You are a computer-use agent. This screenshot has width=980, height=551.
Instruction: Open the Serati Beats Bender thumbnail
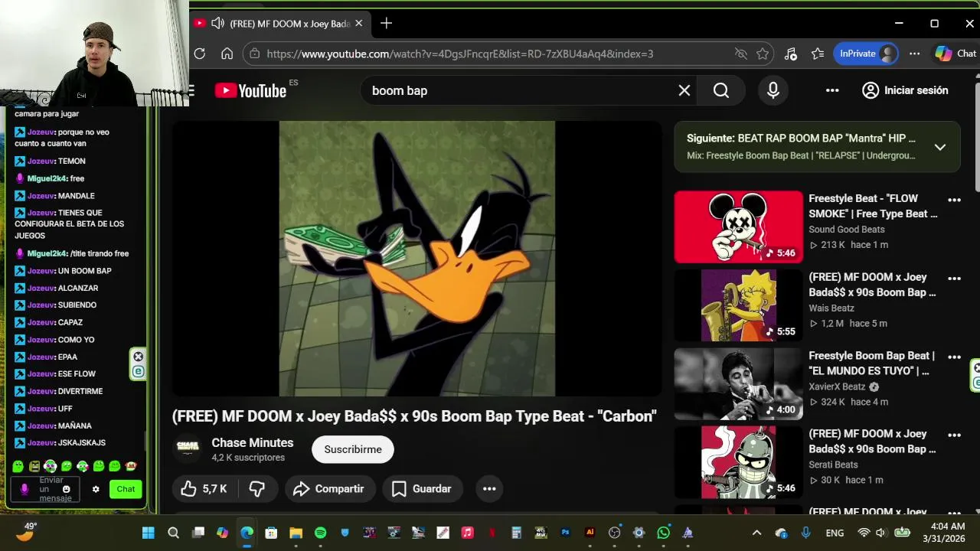pyautogui.click(x=739, y=462)
